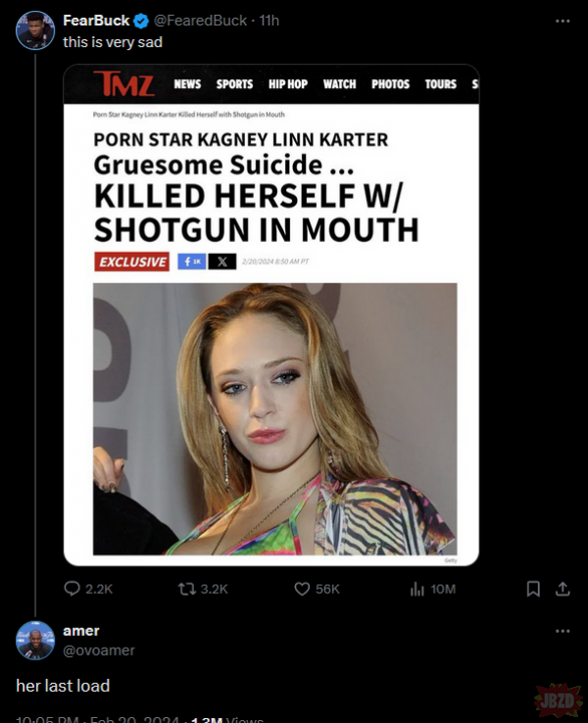The image size is (588, 723).
Task: Retweet the FearBuck post
Action: click(185, 589)
